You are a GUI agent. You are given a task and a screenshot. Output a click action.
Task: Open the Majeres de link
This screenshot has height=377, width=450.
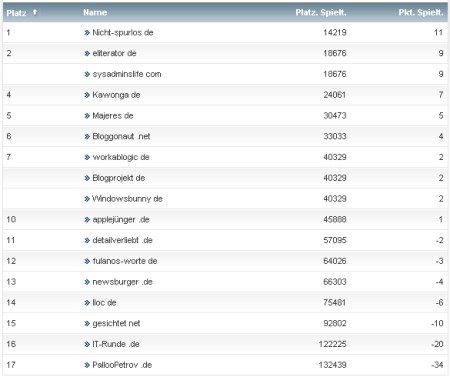pyautogui.click(x=113, y=116)
